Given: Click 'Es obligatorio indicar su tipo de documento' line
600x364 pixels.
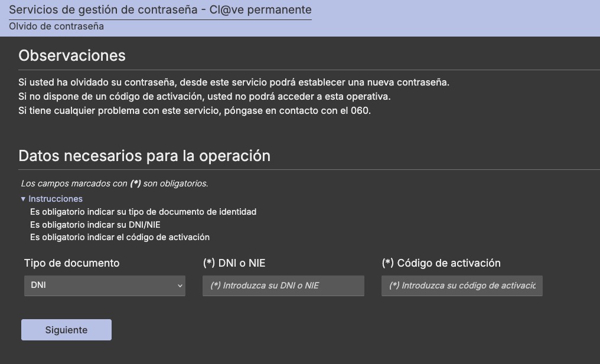Looking at the screenshot, I should [x=143, y=211].
